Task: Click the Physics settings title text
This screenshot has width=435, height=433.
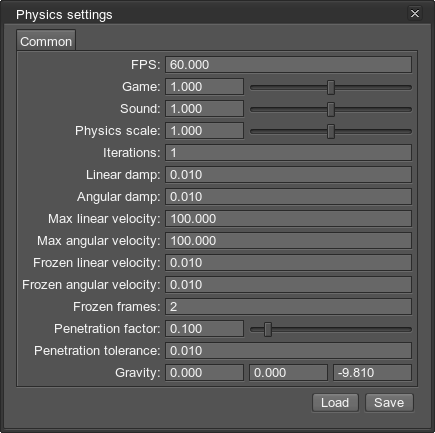Action: pos(64,15)
